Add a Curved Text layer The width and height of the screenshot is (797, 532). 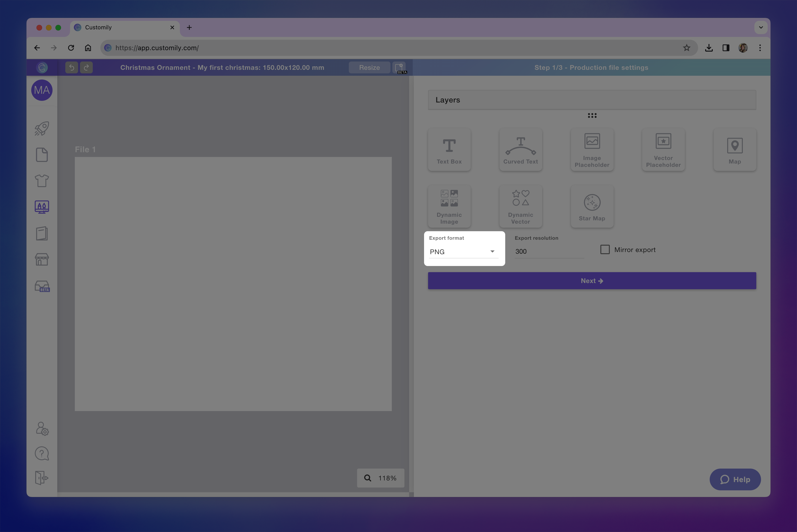(x=520, y=150)
